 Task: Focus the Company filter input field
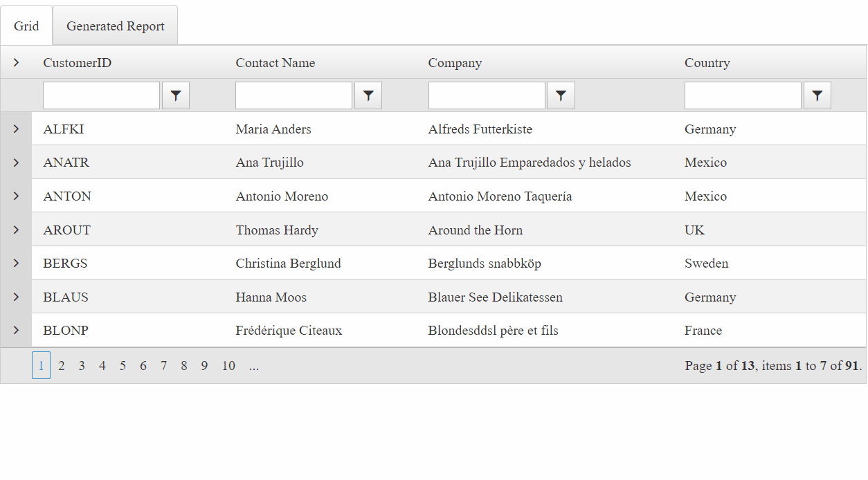[487, 95]
